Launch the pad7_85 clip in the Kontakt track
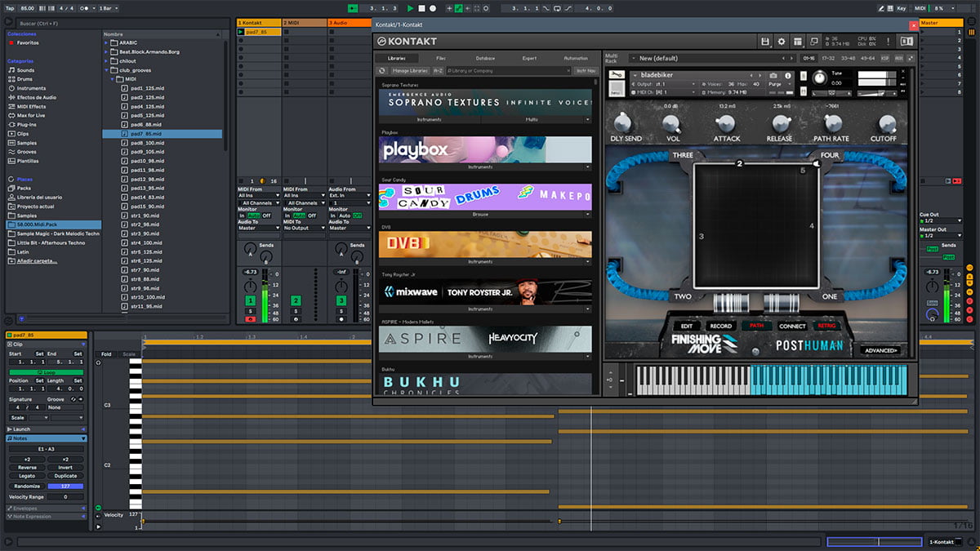The image size is (980, 551). point(241,32)
